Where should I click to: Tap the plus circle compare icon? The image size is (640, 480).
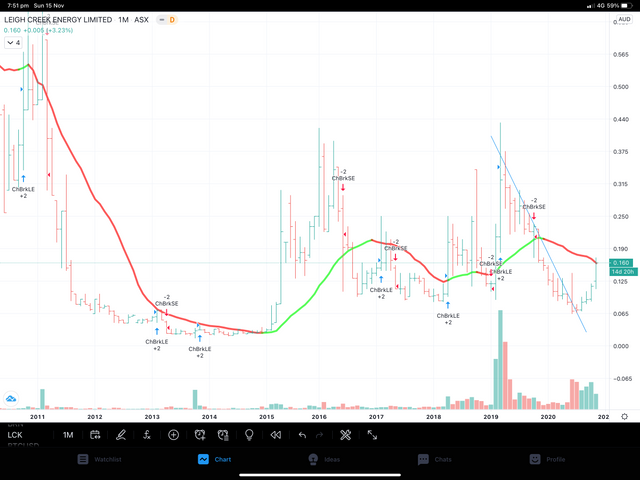(x=173, y=435)
